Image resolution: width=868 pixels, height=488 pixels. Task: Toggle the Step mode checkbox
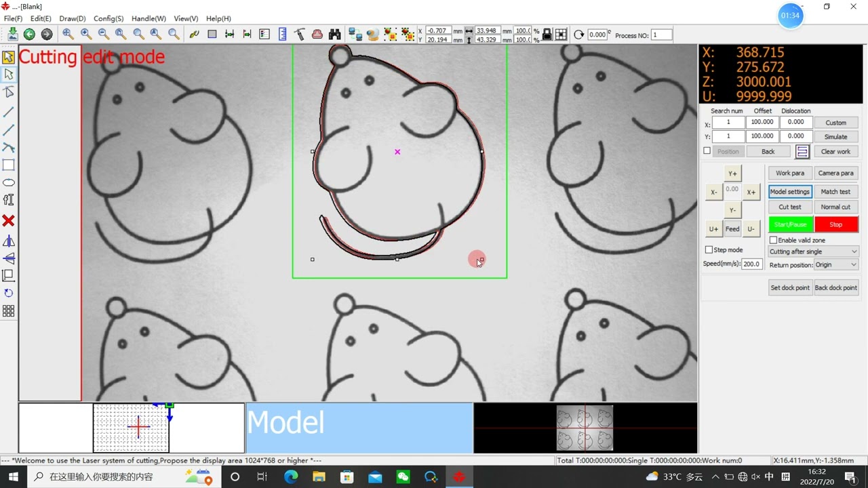coord(709,250)
